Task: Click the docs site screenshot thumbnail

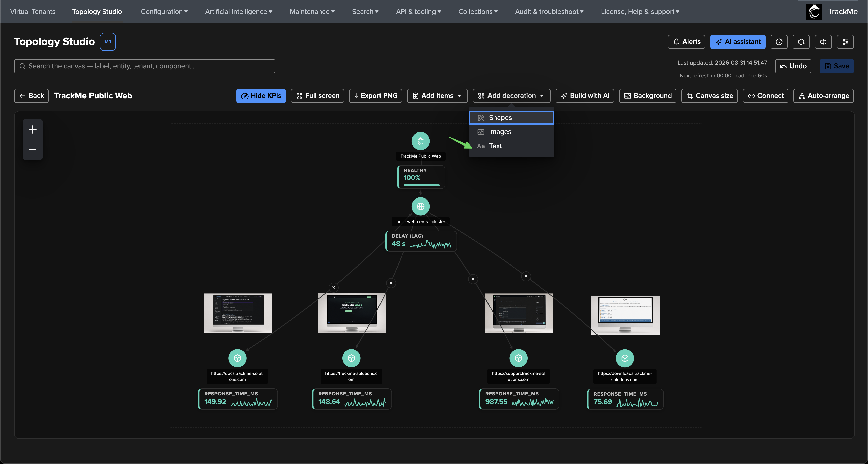Action: tap(238, 313)
